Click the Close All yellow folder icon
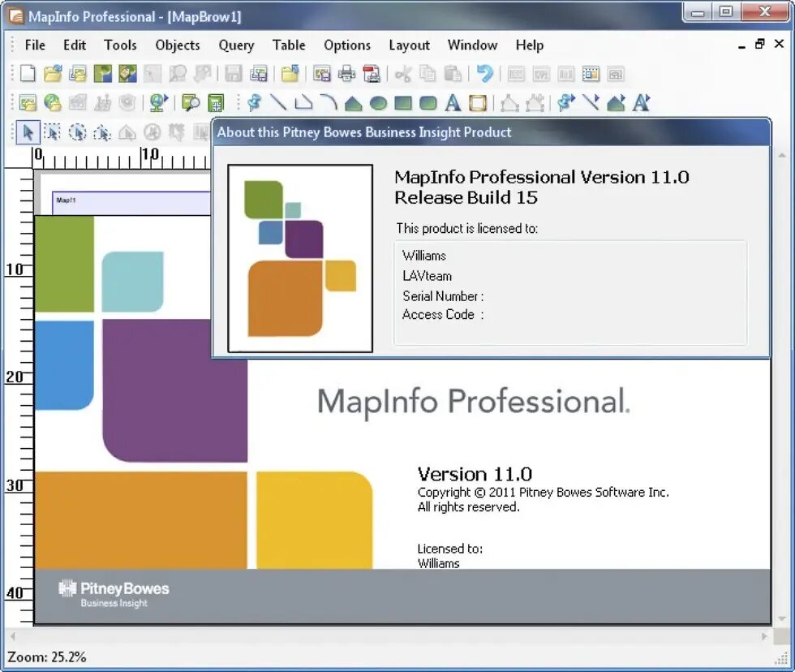Viewport: 795px width, 672px height. tap(290, 74)
